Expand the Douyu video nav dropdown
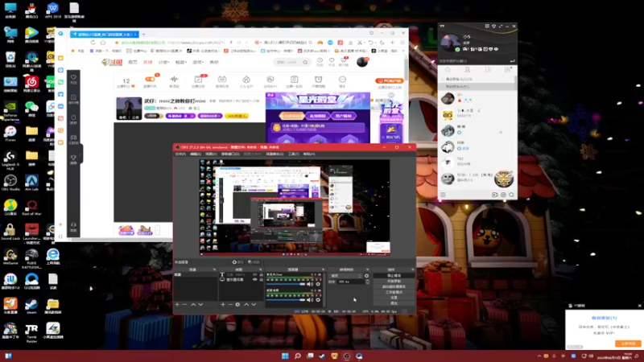The width and height of the screenshot is (644, 362). coord(181,63)
